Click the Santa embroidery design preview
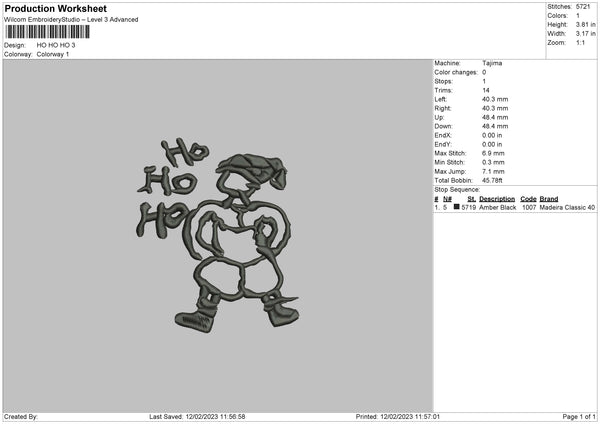Image resolution: width=600 pixels, height=424 pixels. (x=218, y=235)
